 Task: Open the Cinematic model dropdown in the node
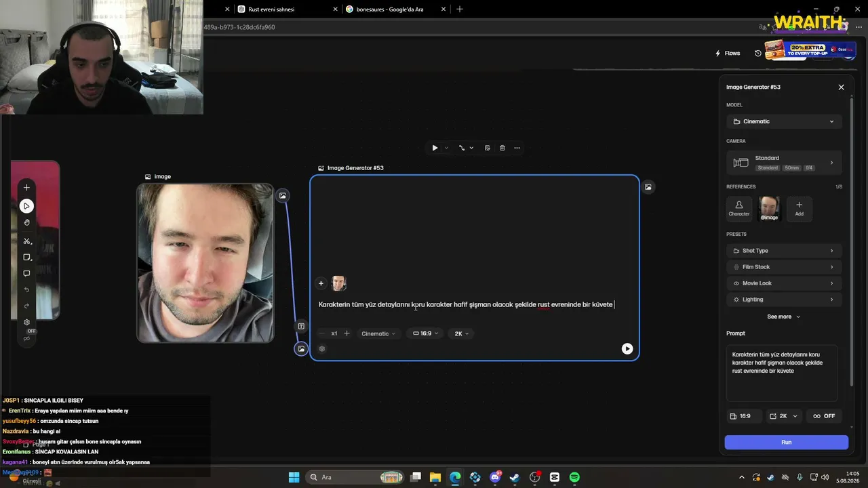click(x=378, y=333)
